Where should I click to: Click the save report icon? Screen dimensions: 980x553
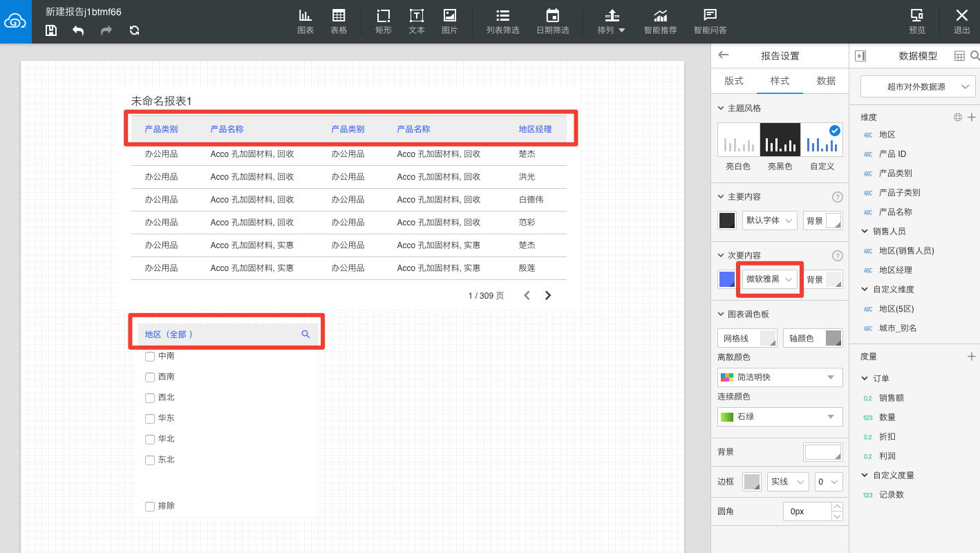click(51, 30)
